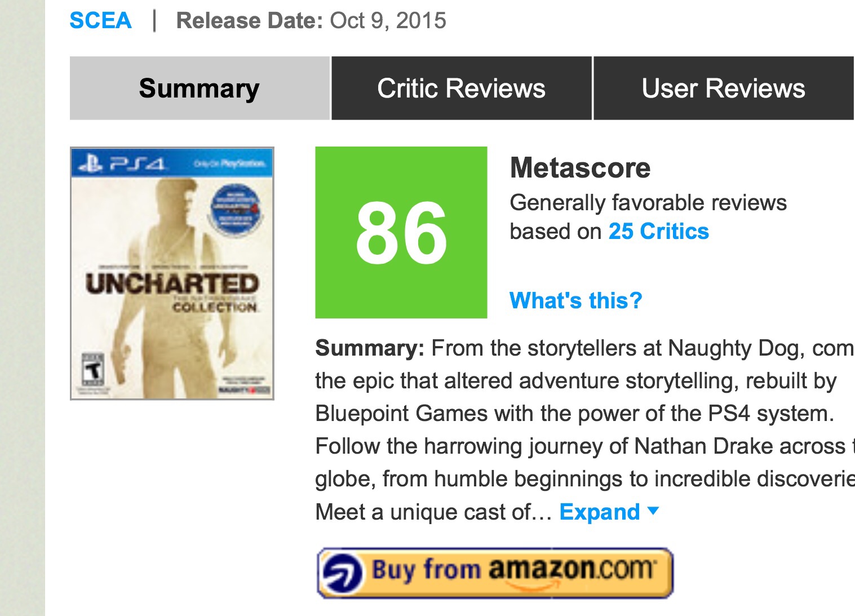
Task: Click the round arrow icon on Amazon button
Action: point(342,574)
